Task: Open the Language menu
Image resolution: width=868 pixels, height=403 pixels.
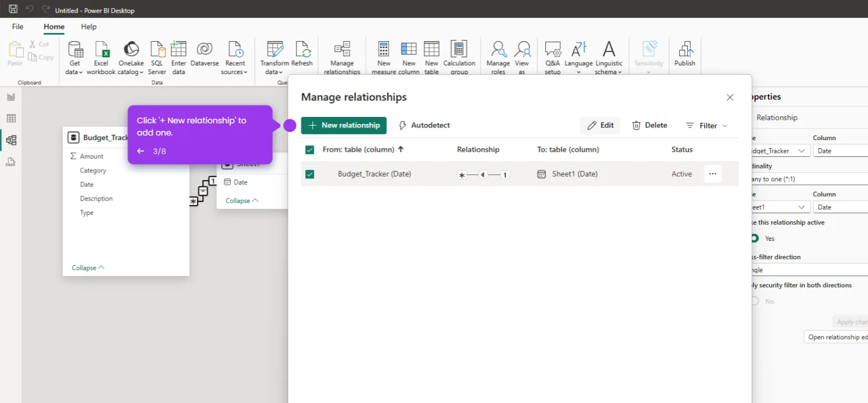Action: 578,58
